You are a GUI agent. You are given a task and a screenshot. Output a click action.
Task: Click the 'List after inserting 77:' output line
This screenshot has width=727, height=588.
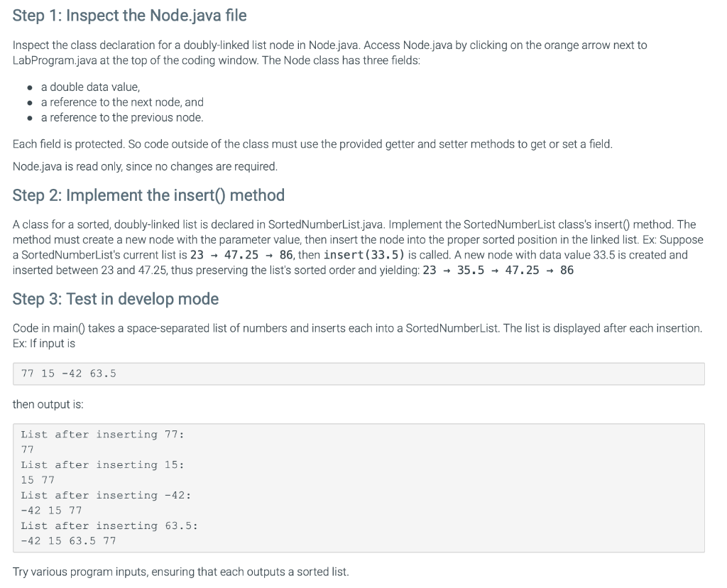pyautogui.click(x=102, y=435)
